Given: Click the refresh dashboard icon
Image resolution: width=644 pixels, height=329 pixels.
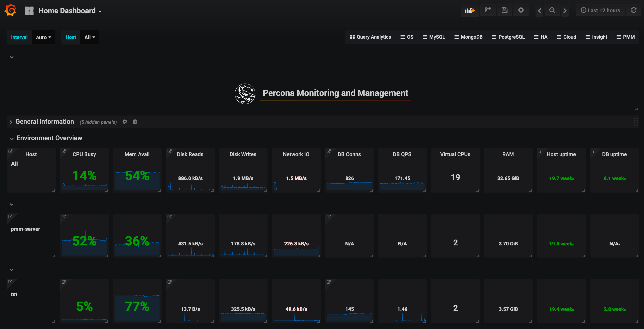Looking at the screenshot, I should [x=633, y=10].
